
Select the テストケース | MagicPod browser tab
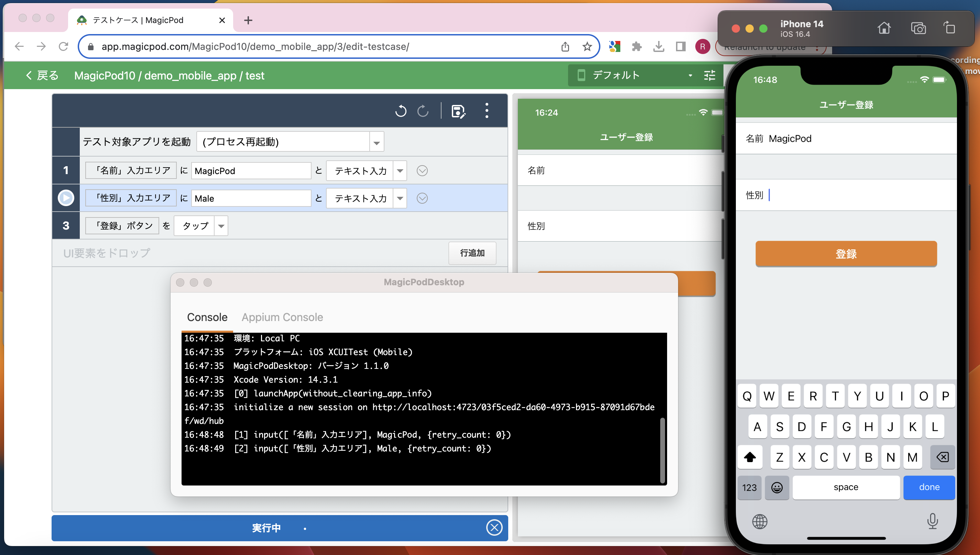pyautogui.click(x=151, y=20)
